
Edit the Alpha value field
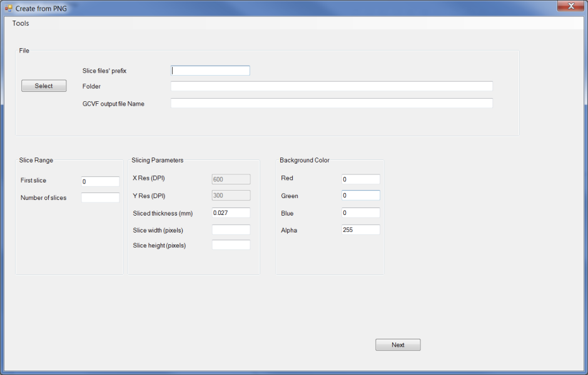[361, 229]
